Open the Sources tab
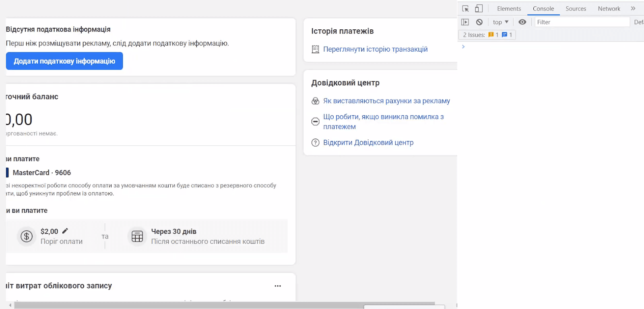This screenshot has height=309, width=644. coord(576,8)
